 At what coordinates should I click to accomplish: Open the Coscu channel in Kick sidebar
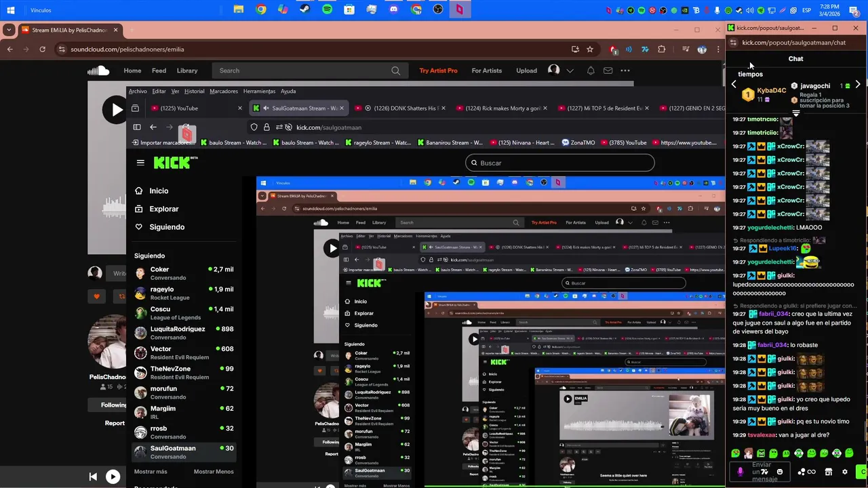(184, 313)
